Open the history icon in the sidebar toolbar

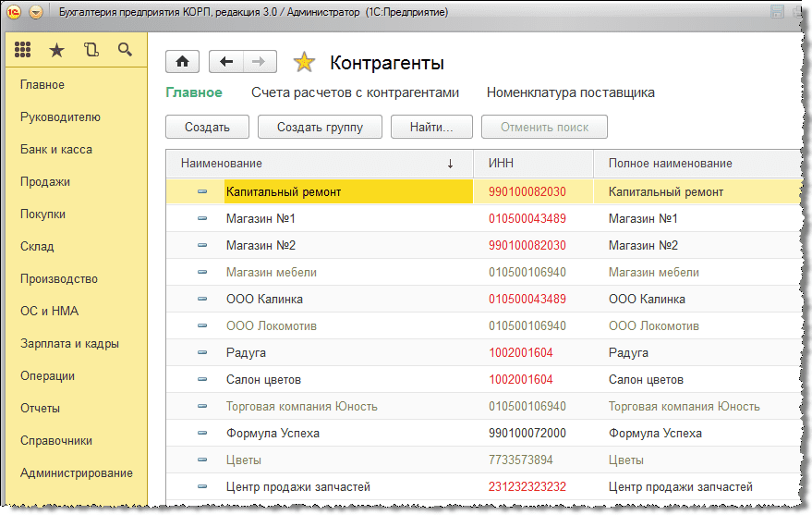coord(91,50)
